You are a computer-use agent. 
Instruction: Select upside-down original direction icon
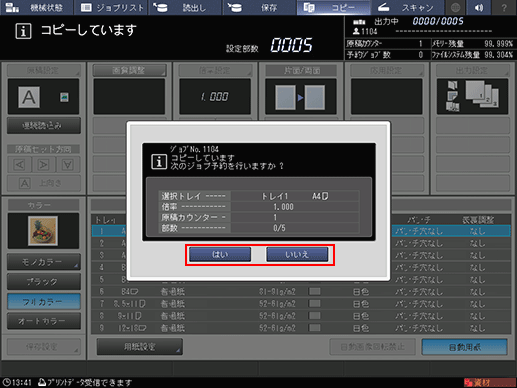(x=68, y=165)
